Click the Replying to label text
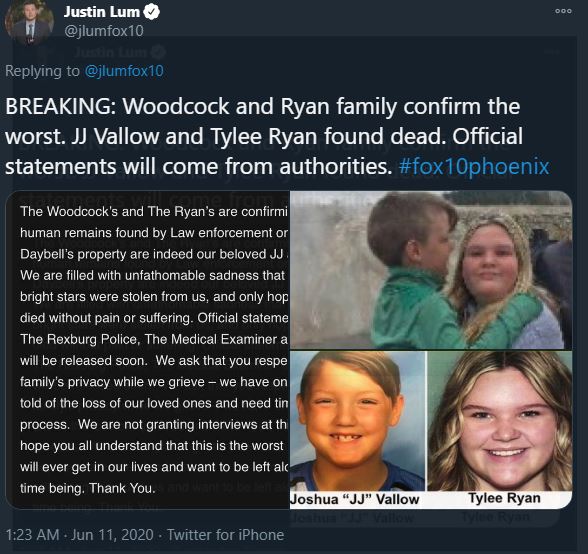 coord(42,71)
